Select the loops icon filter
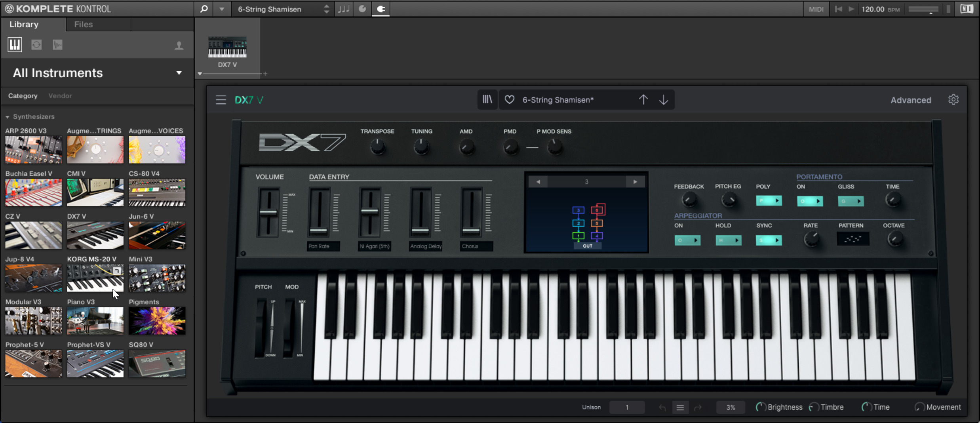The height and width of the screenshot is (423, 980). [36, 45]
